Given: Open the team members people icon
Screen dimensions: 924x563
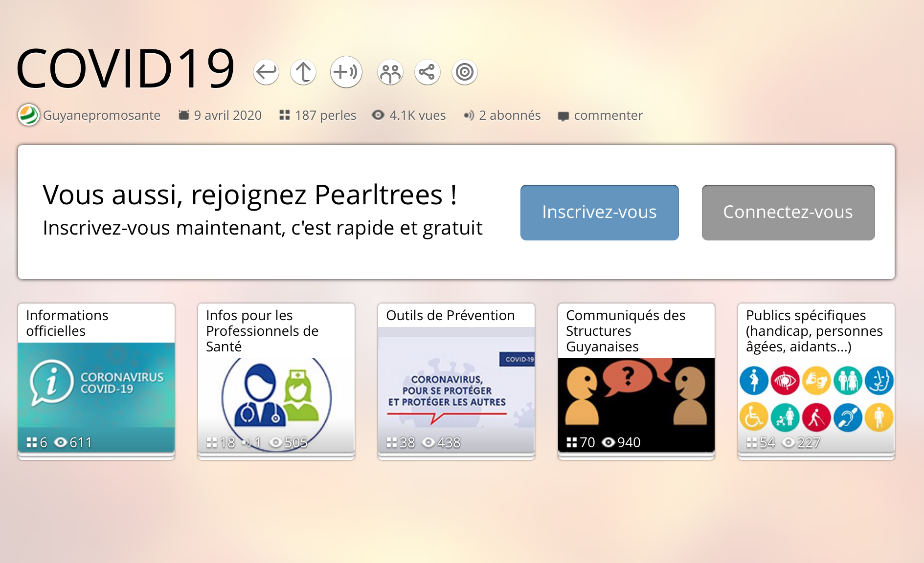Looking at the screenshot, I should click(390, 72).
